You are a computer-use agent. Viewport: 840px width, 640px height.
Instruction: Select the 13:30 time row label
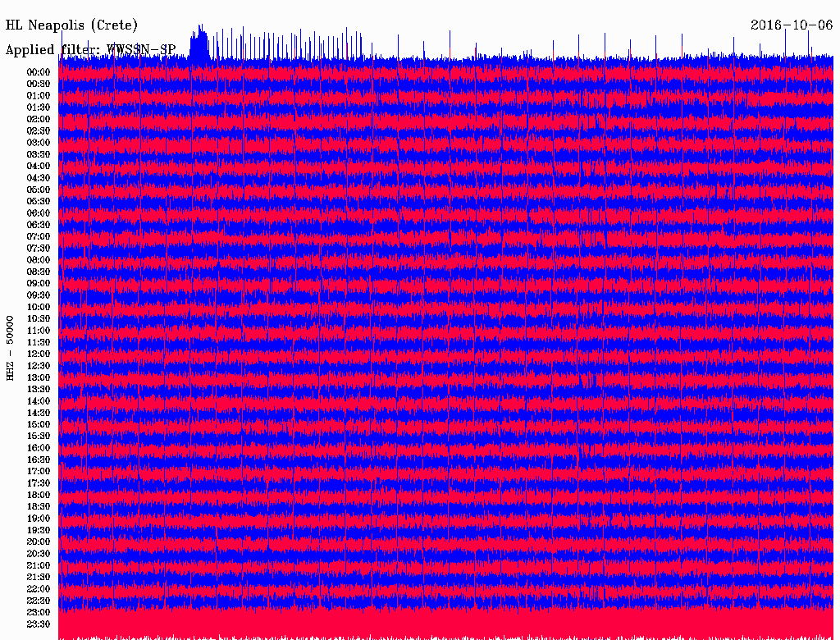tap(39, 389)
